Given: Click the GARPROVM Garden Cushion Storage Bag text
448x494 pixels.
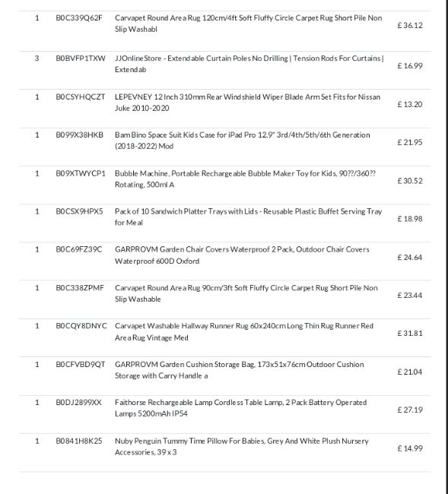Looking at the screenshot, I should coord(240,370).
